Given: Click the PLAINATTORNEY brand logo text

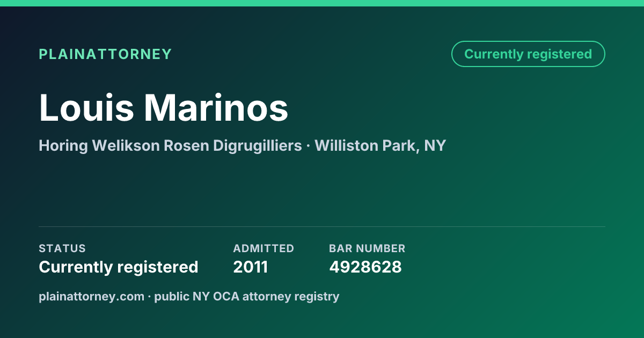Looking at the screenshot, I should click(x=105, y=54).
